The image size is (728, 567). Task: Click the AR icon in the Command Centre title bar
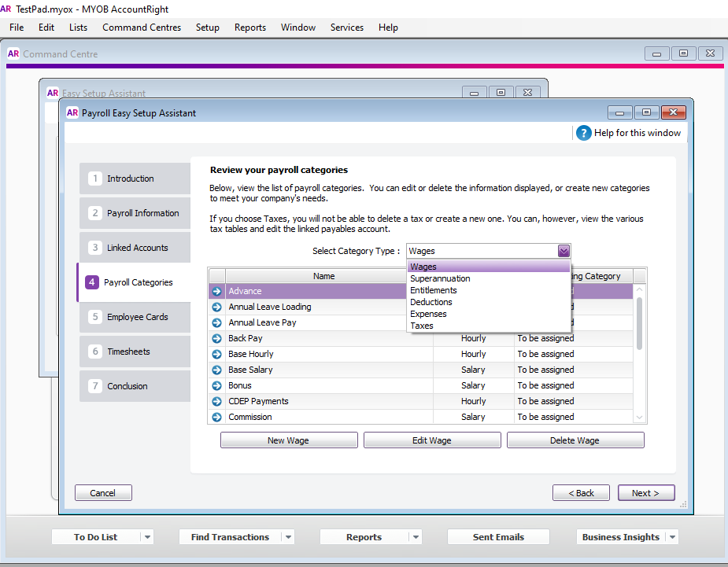click(x=13, y=53)
